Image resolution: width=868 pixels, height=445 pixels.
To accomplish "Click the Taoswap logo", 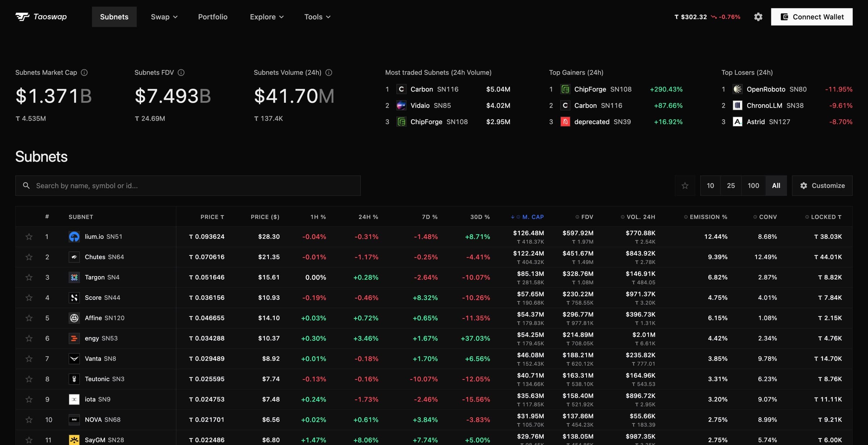I will point(41,17).
